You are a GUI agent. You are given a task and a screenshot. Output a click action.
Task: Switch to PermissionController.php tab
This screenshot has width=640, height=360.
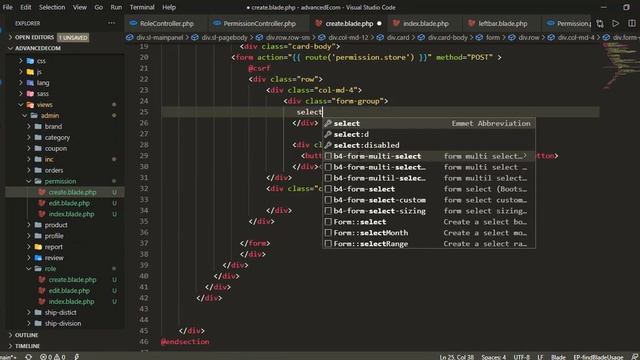click(x=258, y=24)
